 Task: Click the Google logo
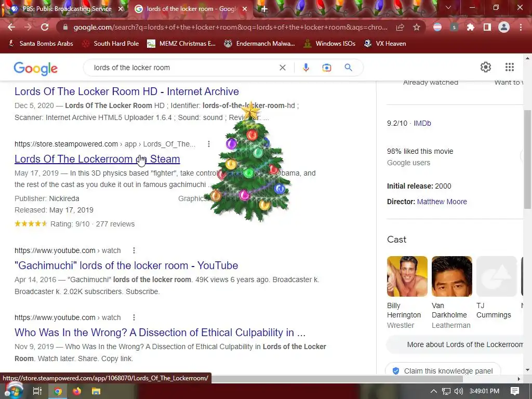click(36, 68)
